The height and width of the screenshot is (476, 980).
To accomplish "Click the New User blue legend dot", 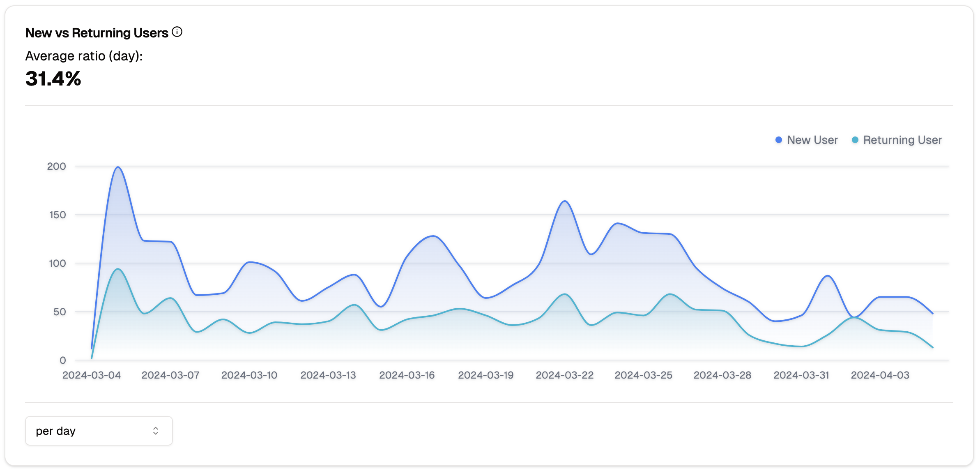I will coord(779,140).
